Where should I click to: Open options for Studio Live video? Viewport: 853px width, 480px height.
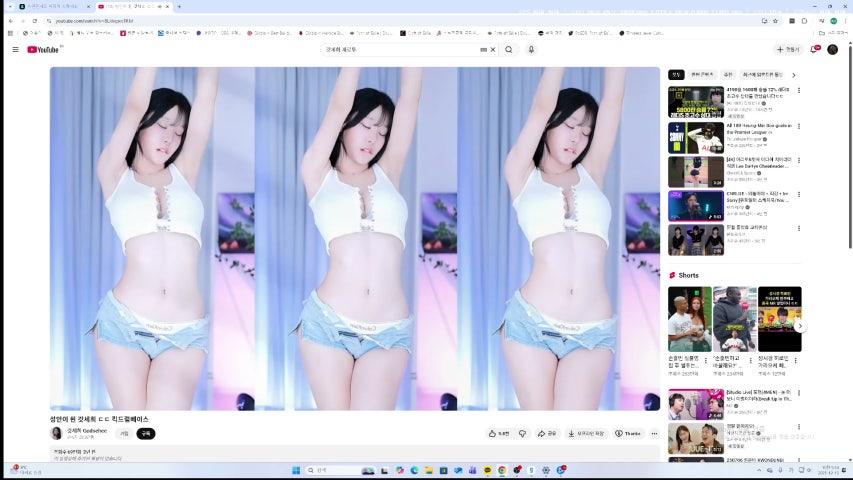tap(799, 393)
